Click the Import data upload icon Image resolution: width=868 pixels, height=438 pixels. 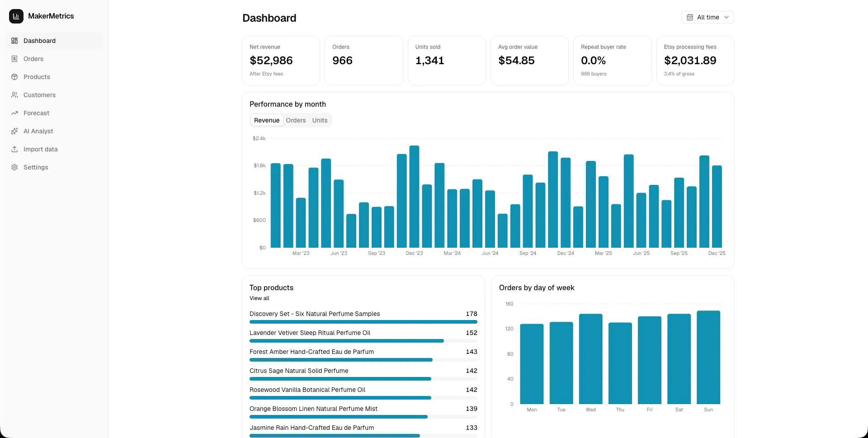14,149
